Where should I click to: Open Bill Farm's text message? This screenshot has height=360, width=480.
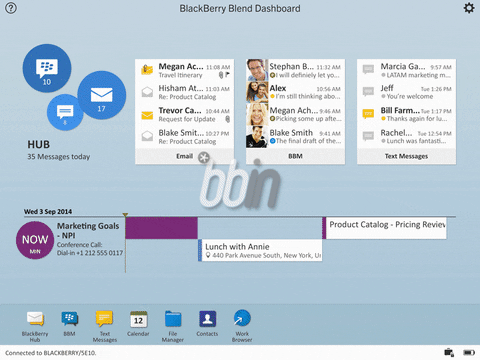pos(406,115)
